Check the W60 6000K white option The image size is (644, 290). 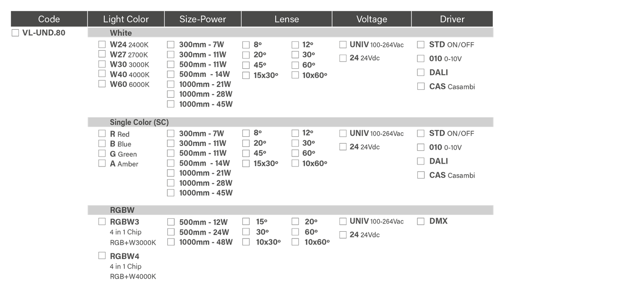pos(102,84)
